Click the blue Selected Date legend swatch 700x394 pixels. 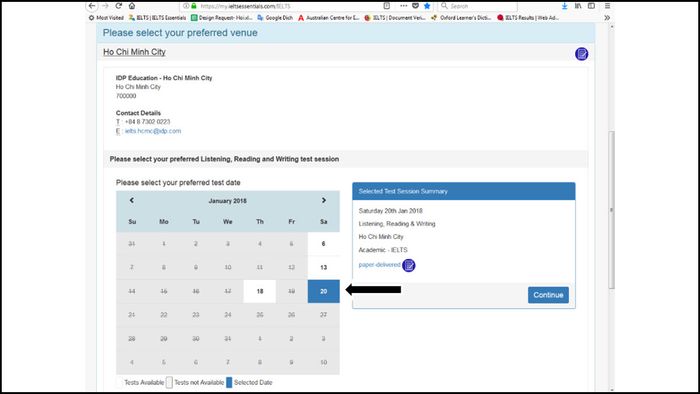[229, 382]
